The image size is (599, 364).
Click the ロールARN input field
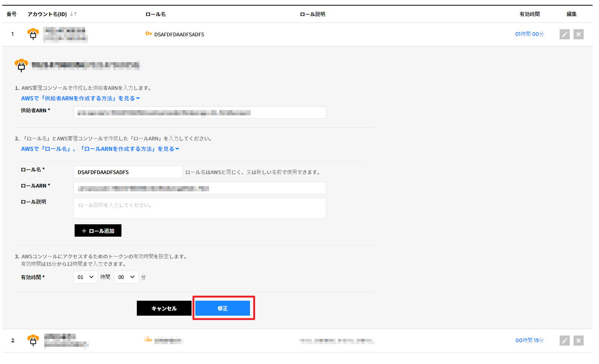coord(200,188)
